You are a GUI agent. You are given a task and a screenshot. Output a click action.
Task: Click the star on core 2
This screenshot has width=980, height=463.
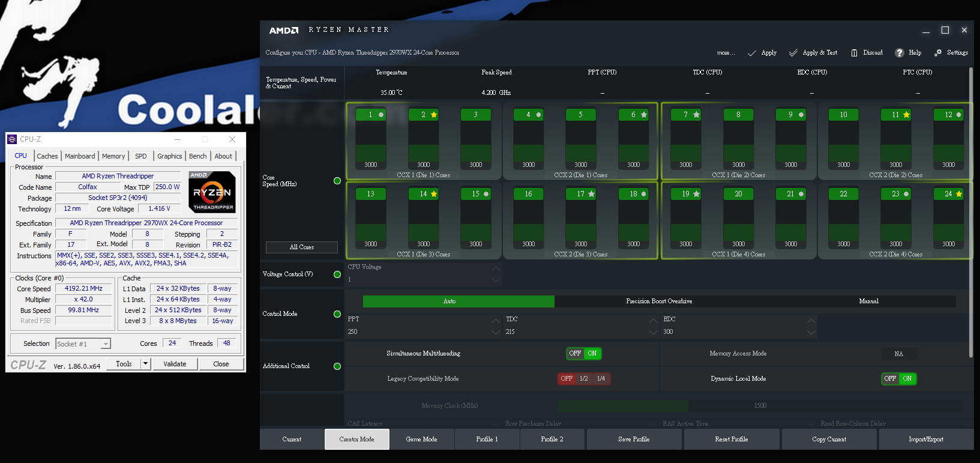[x=434, y=115]
